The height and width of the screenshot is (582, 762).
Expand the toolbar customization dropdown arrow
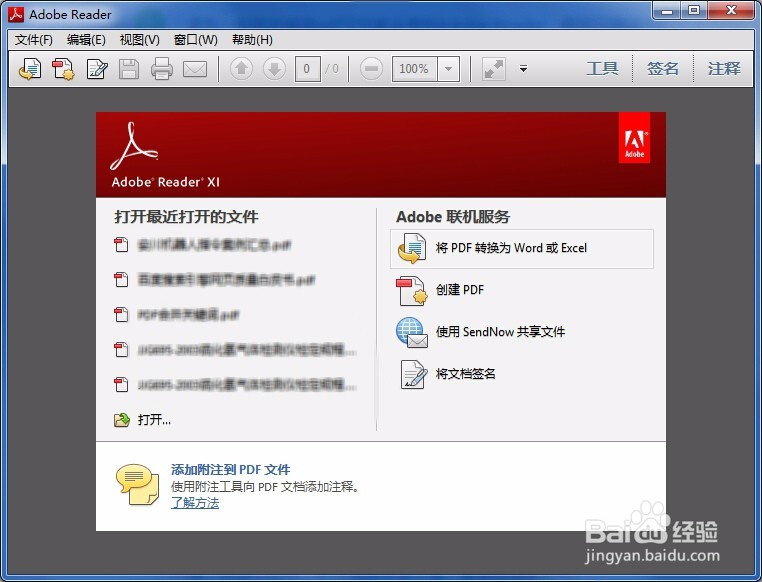pyautogui.click(x=523, y=69)
